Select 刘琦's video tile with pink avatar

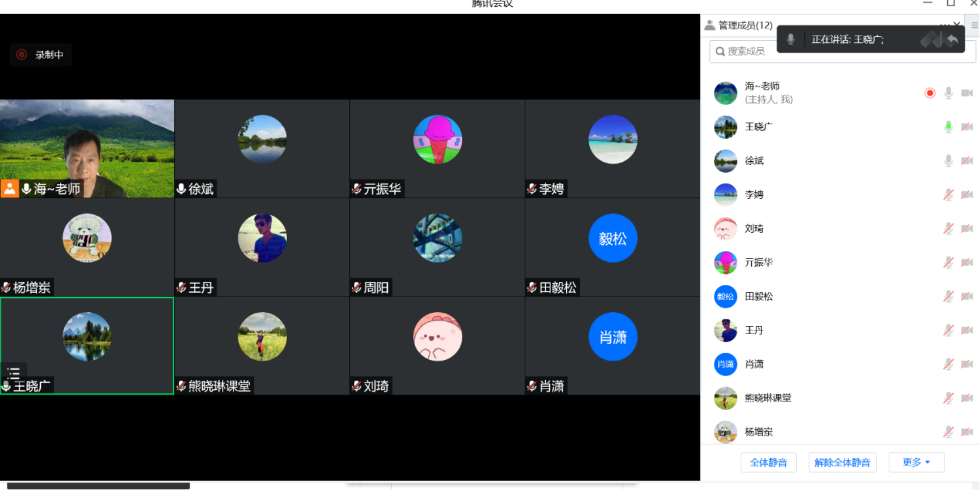coord(437,345)
